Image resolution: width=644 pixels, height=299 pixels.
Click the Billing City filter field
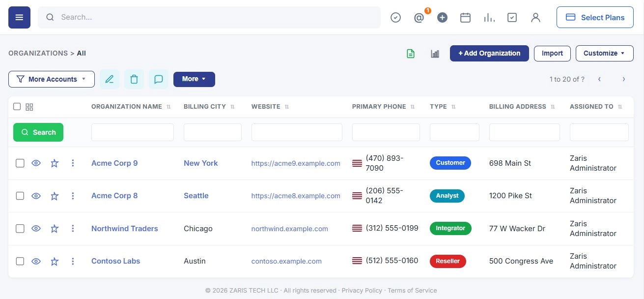[213, 132]
